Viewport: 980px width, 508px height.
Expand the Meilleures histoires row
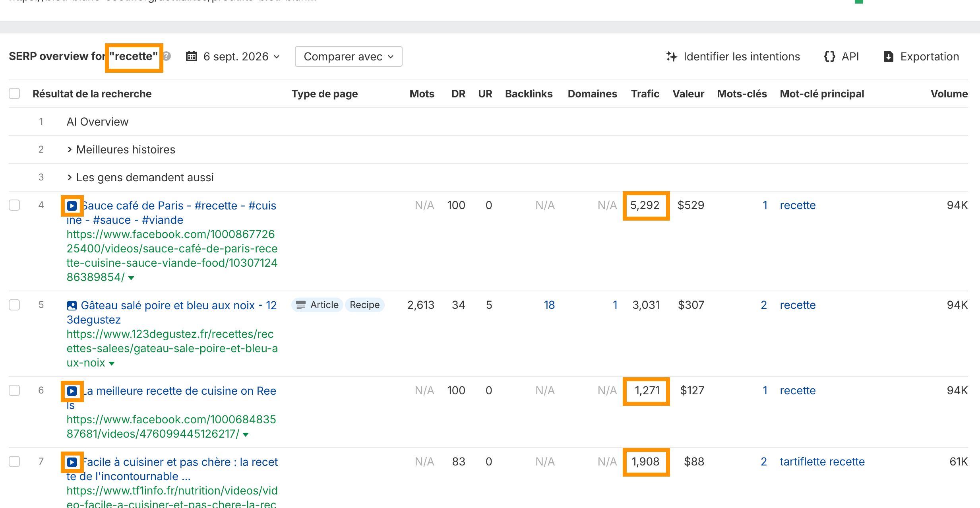point(70,149)
